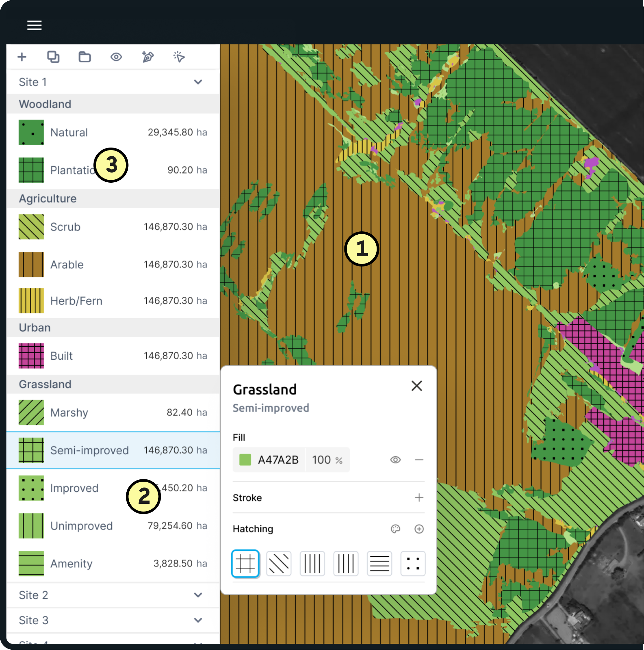The height and width of the screenshot is (650, 644).
Task: Open hatching color palette icon
Action: [395, 529]
